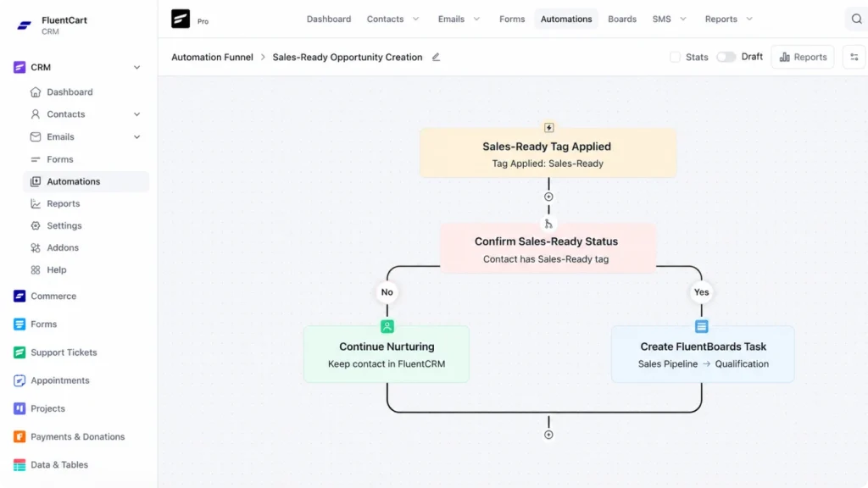868x488 pixels.
Task: Open Support Tickets in sidebar
Action: [x=64, y=352]
